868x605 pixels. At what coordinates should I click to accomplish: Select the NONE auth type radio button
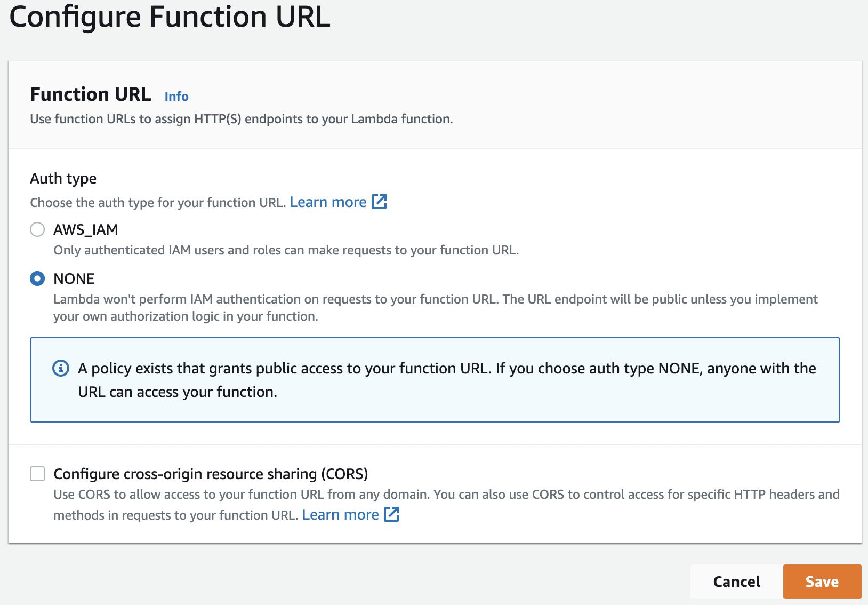pos(37,278)
